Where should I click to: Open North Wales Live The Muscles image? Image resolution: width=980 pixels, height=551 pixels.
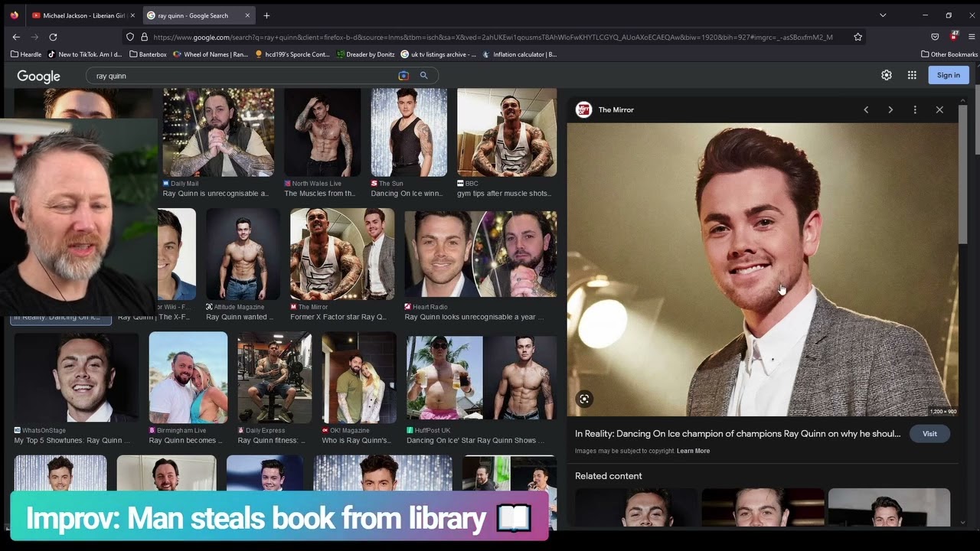coord(322,132)
